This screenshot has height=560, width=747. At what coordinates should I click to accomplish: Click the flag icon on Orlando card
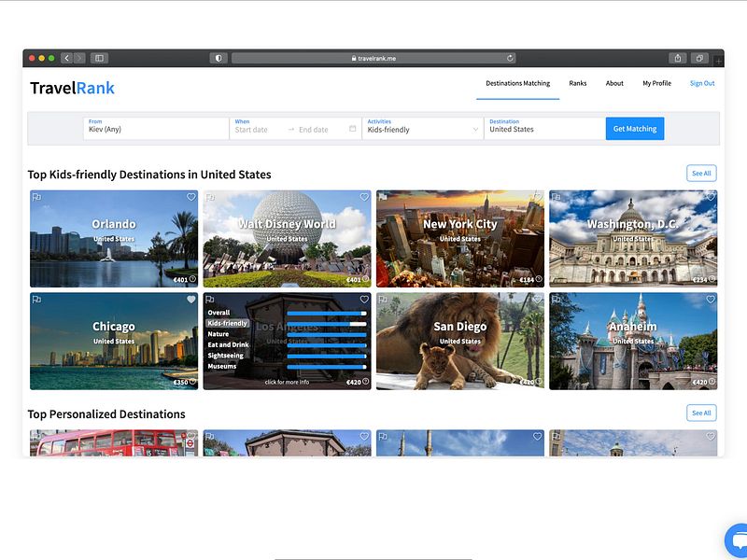click(36, 197)
